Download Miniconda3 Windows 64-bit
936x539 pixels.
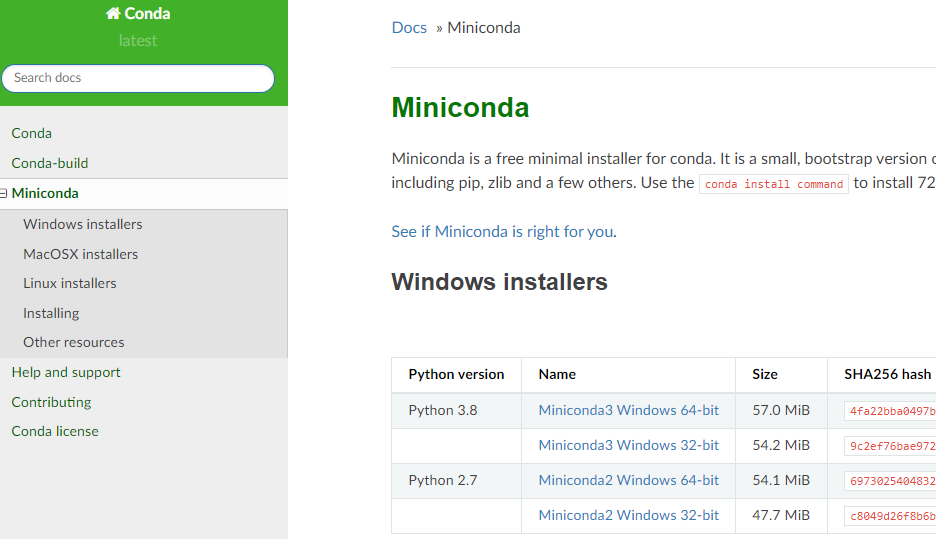pos(628,410)
